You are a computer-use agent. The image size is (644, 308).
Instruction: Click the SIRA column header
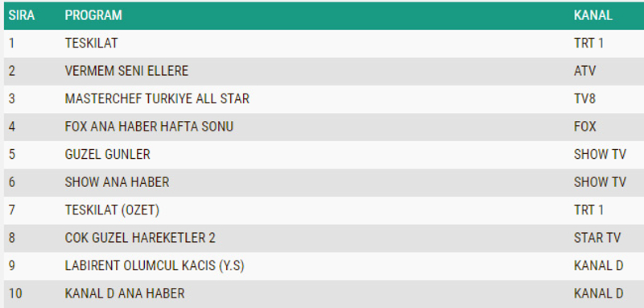(22, 15)
